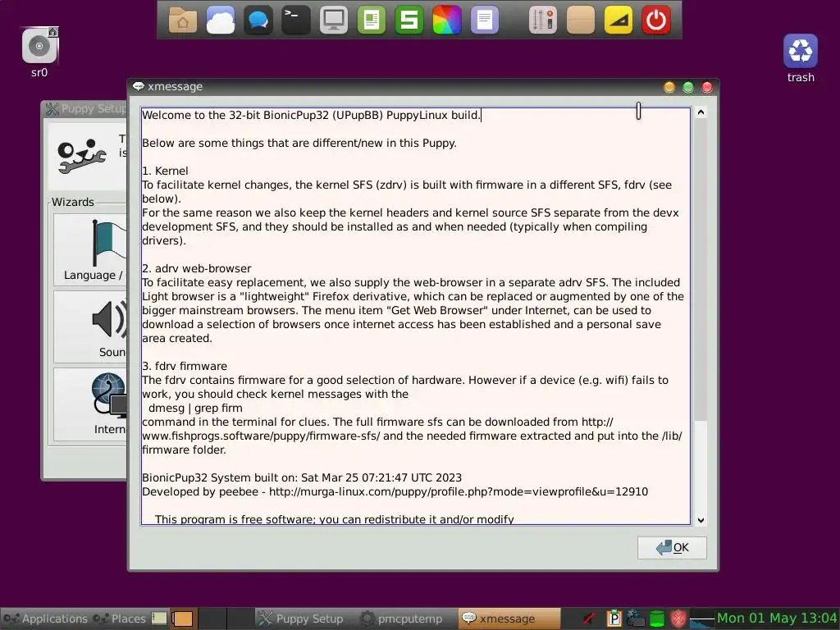Image resolution: width=840 pixels, height=630 pixels.
Task: Switch to pmcputemp in the taskbar
Action: tap(406, 619)
